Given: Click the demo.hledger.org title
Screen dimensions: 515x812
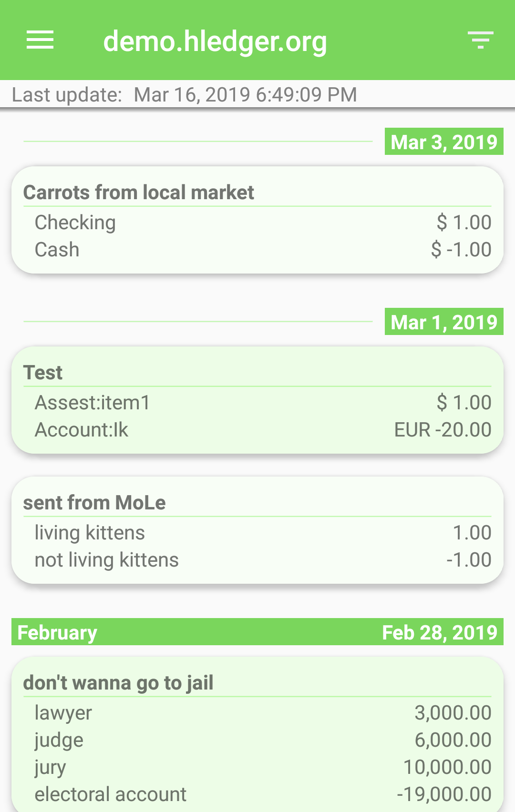Looking at the screenshot, I should 215,41.
